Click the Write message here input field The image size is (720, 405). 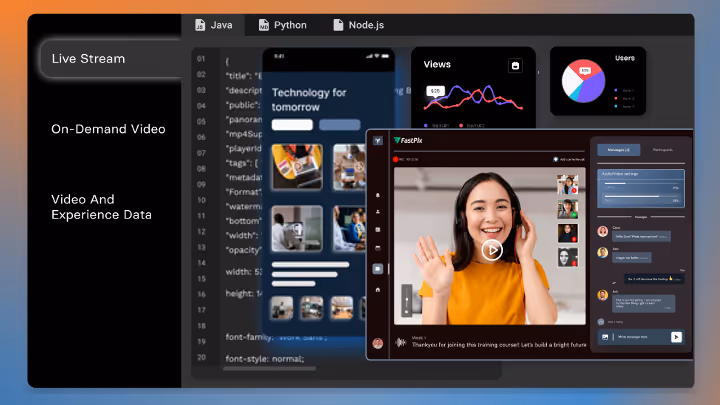642,337
